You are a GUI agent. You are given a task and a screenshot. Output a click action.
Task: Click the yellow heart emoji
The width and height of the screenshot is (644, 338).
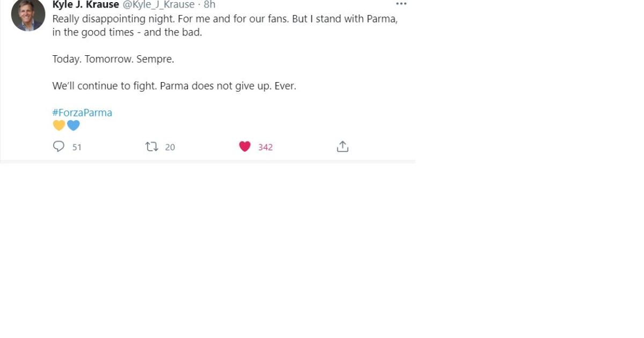[x=59, y=126]
